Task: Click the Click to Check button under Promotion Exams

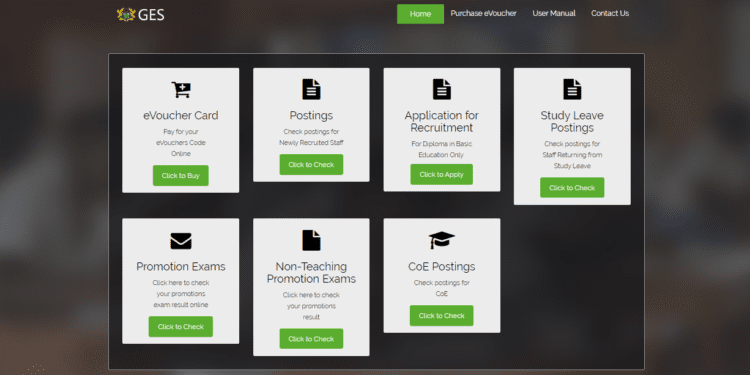Action: 181,327
